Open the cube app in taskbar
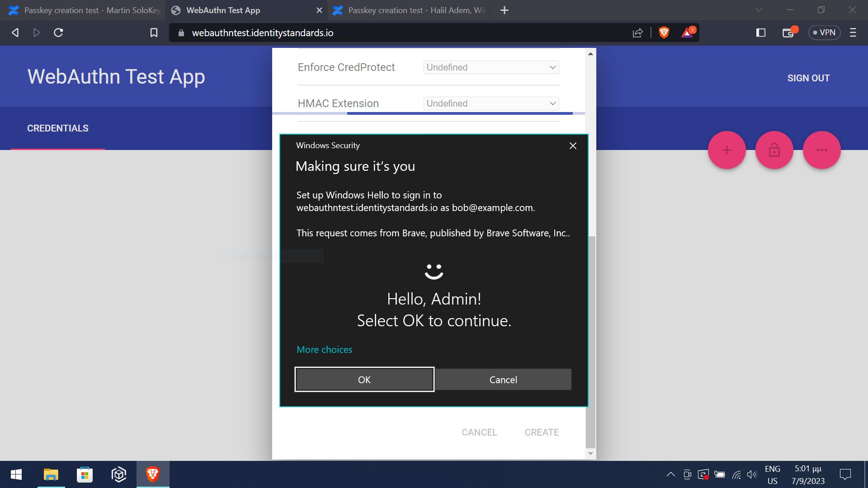The width and height of the screenshot is (868, 488). point(118,474)
